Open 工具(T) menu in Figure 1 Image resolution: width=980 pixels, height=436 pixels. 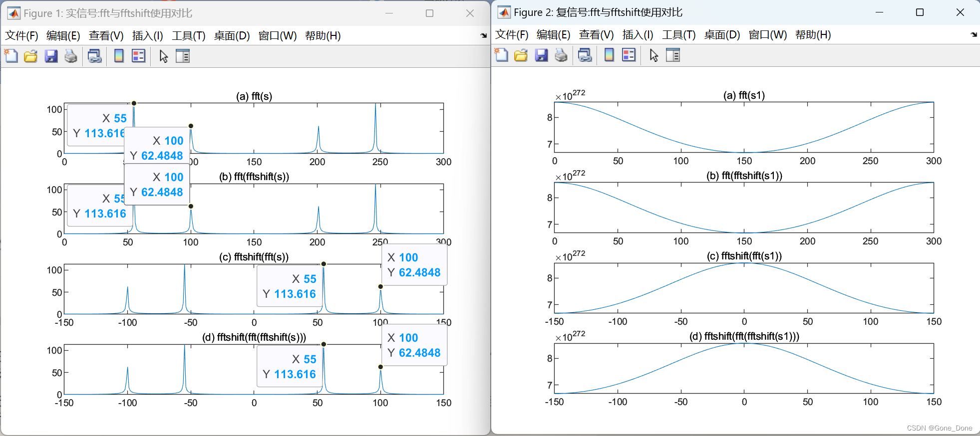pos(189,36)
